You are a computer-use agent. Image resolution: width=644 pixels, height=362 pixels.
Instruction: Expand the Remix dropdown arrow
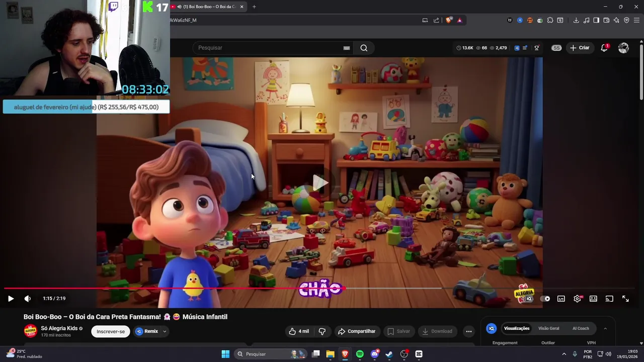(164, 331)
